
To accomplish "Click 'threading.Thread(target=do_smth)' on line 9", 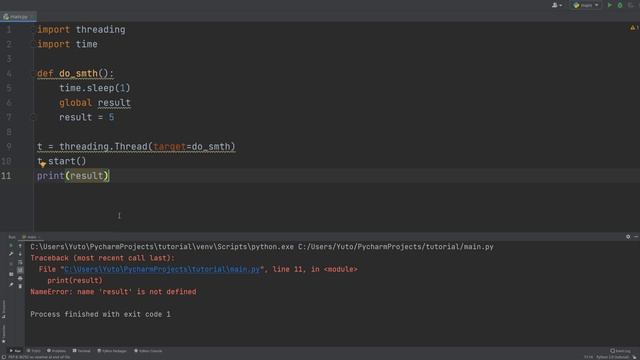I will tap(147, 147).
